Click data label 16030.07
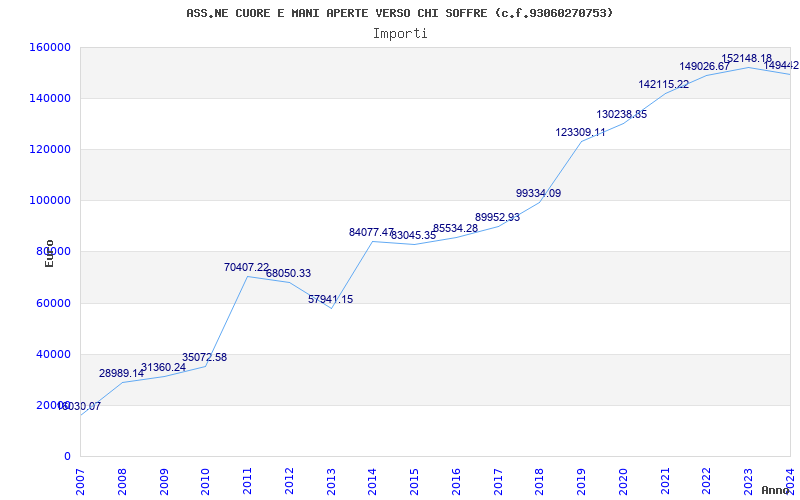 (x=79, y=407)
